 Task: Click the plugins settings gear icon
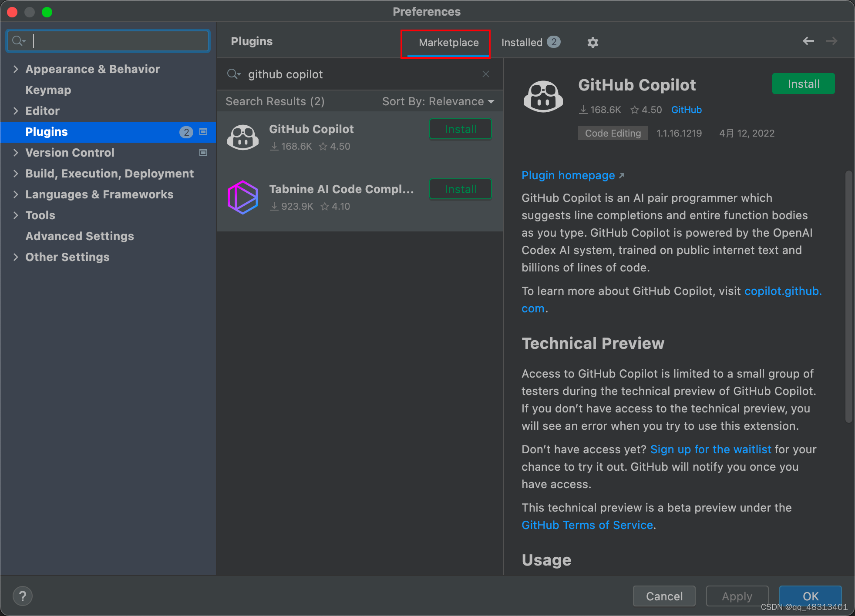pos(592,42)
